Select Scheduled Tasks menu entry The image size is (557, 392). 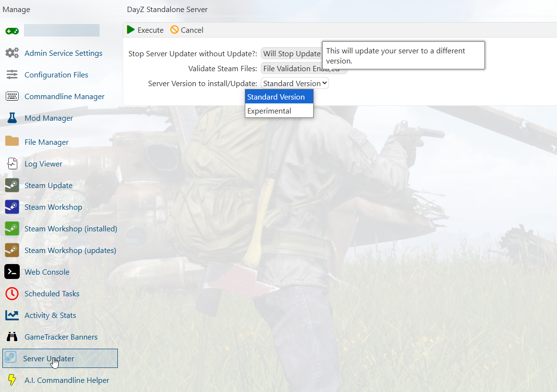(52, 294)
